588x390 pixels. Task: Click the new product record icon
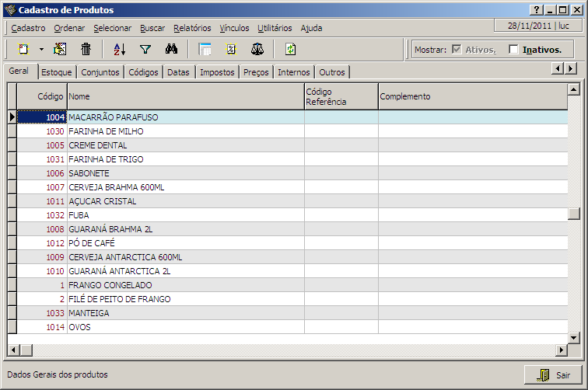point(23,49)
